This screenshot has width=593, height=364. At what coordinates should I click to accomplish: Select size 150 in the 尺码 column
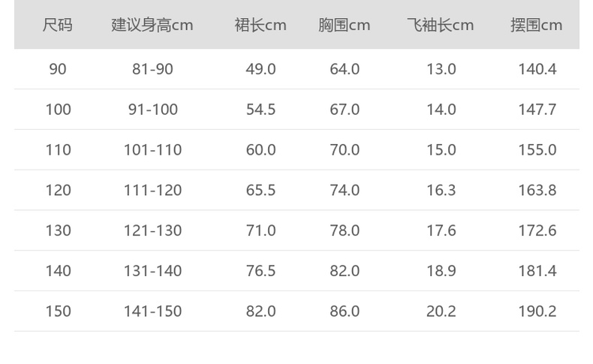[58, 311]
